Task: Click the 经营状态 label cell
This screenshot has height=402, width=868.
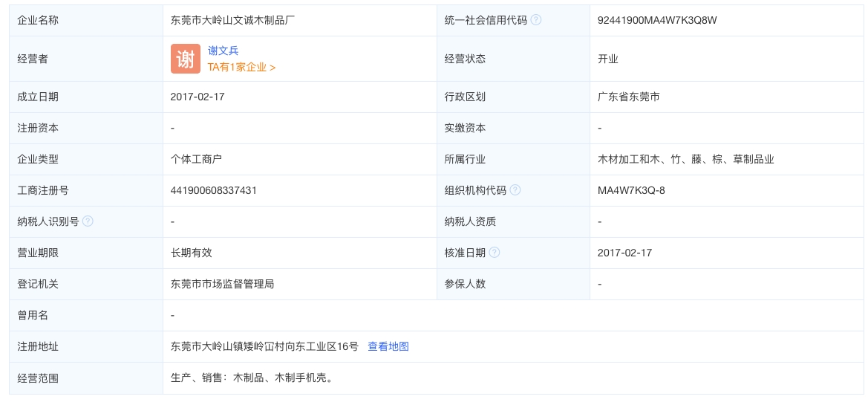Action: click(x=514, y=59)
